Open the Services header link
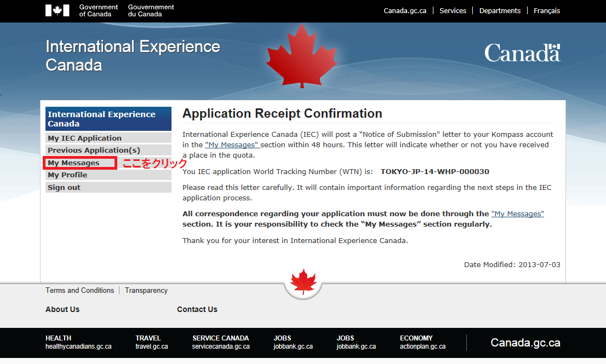 [453, 11]
